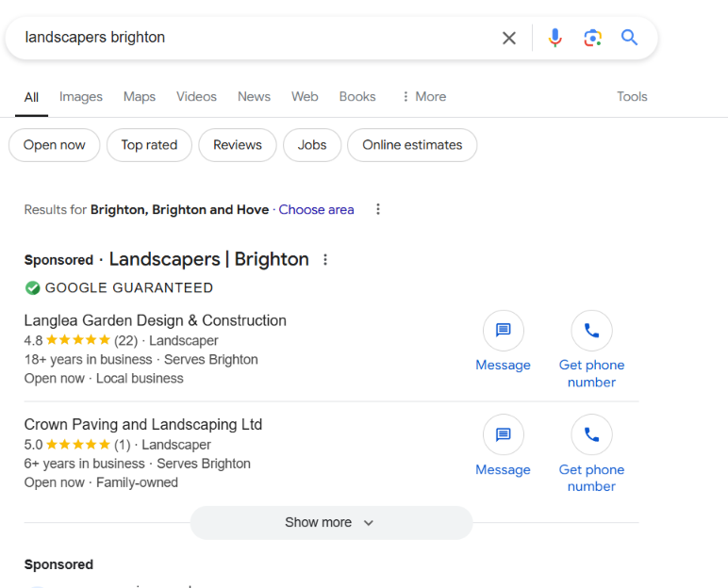Switch to the Images tab
The width and height of the screenshot is (728, 588).
(x=81, y=96)
